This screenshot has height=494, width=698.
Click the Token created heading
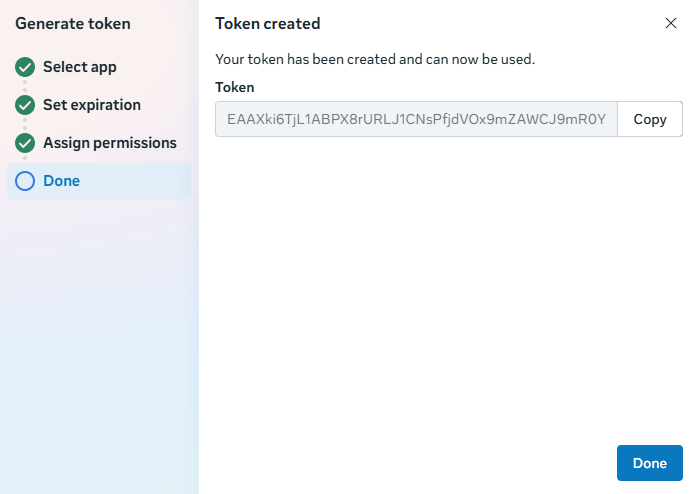click(268, 24)
